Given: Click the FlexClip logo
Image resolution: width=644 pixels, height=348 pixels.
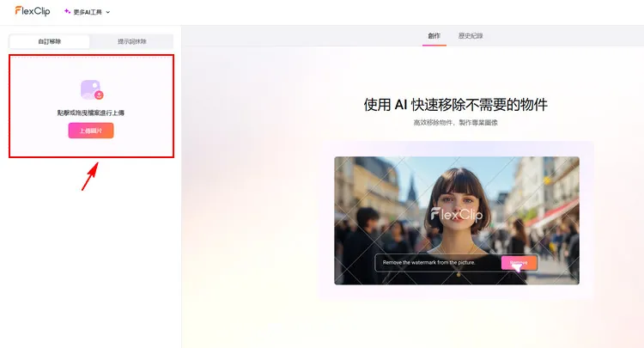Looking at the screenshot, I should tap(33, 11).
